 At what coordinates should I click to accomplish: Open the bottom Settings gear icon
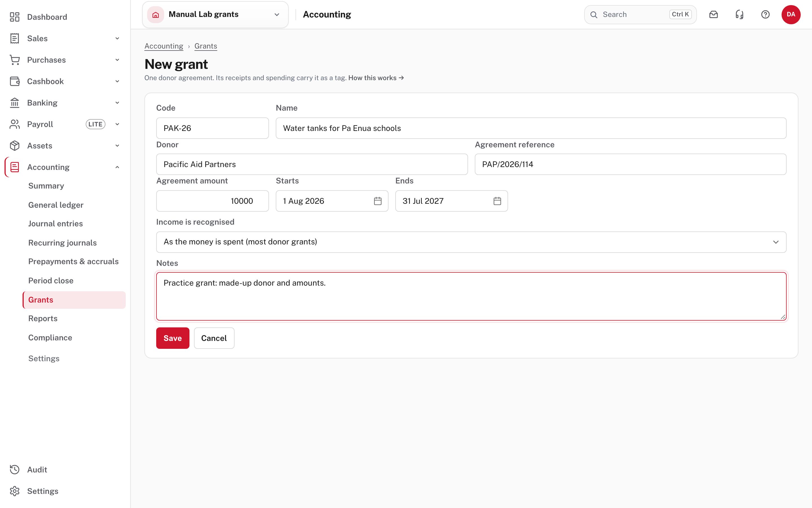[14, 491]
